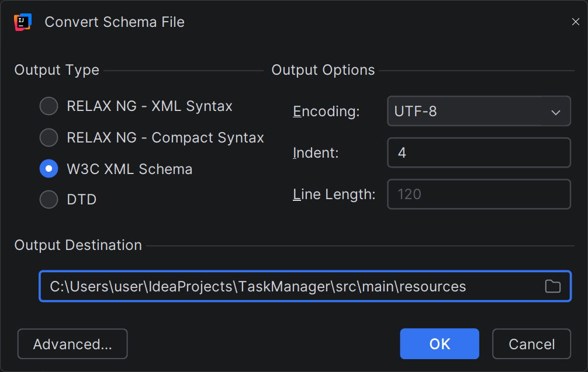
Task: Click the Output Options section header
Action: tap(323, 70)
